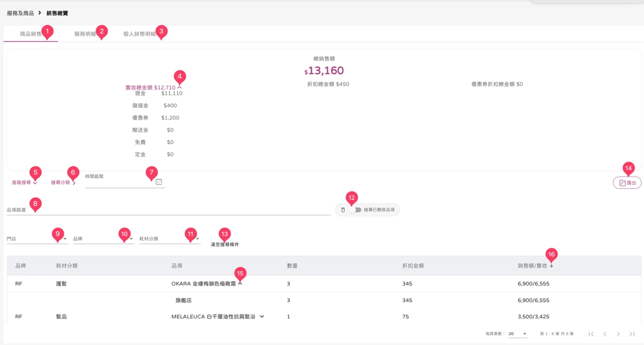Image resolution: width=644 pixels, height=345 pixels.
Task: Click the 品項篩選 input field
Action: pos(169,210)
